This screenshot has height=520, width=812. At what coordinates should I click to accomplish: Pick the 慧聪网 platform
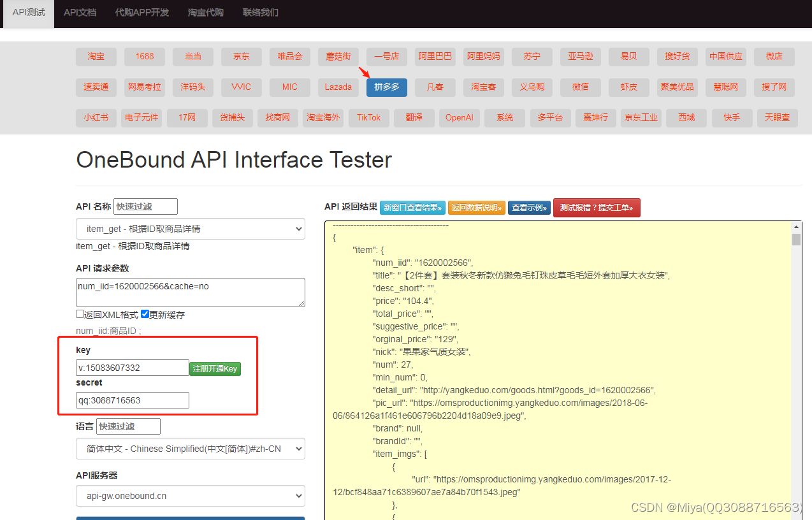pyautogui.click(x=726, y=87)
